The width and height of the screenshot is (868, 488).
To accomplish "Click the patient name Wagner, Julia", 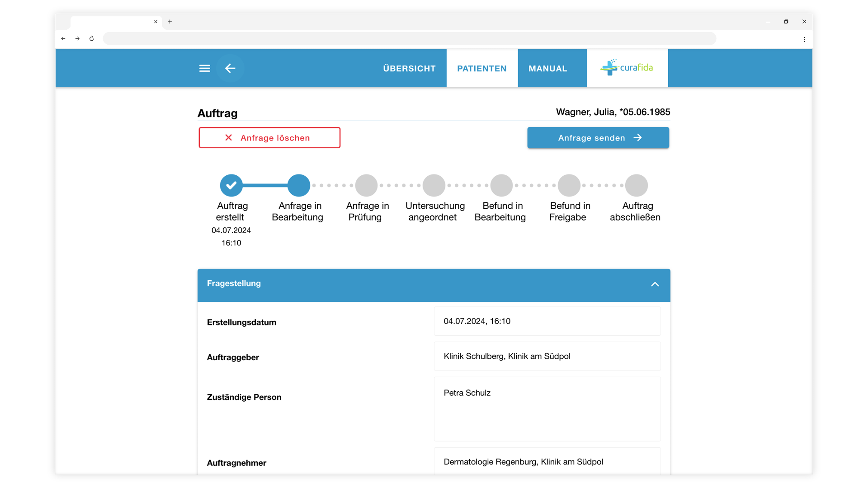I will click(x=613, y=112).
